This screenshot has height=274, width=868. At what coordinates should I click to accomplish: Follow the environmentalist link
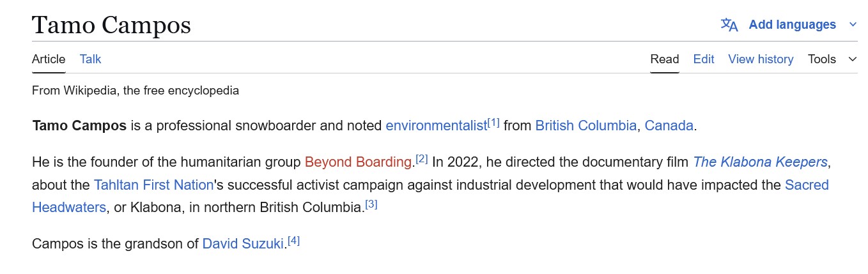(436, 126)
